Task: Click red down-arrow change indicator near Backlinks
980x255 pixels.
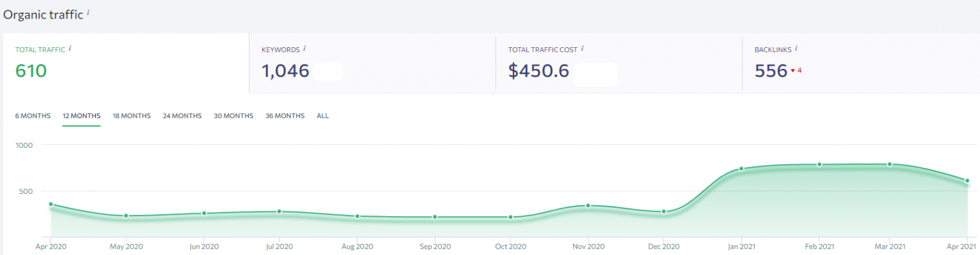Action: click(x=793, y=71)
